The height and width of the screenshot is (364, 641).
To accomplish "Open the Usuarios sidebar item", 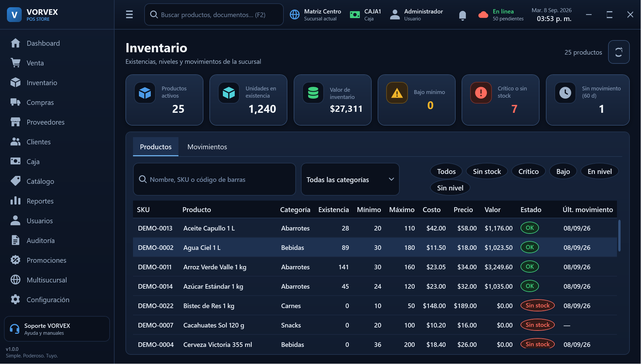I will pos(57,221).
